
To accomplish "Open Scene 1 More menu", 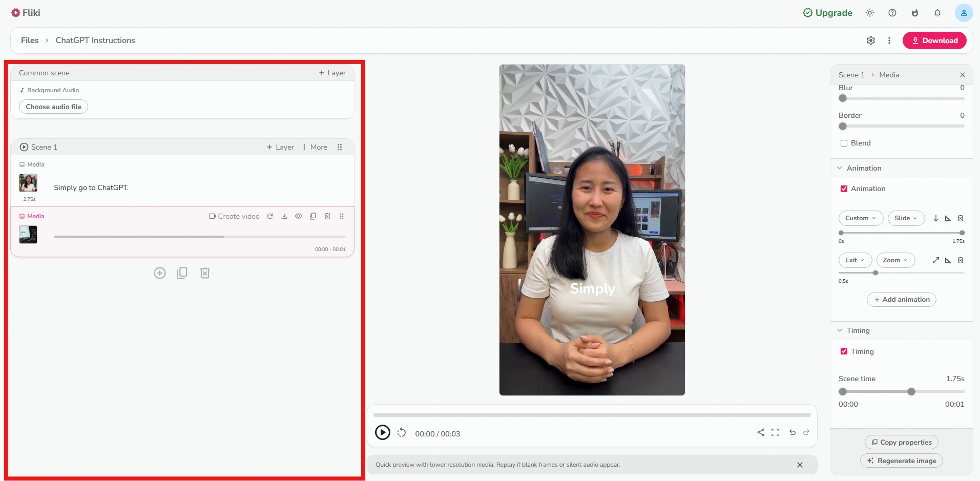I will pyautogui.click(x=315, y=147).
